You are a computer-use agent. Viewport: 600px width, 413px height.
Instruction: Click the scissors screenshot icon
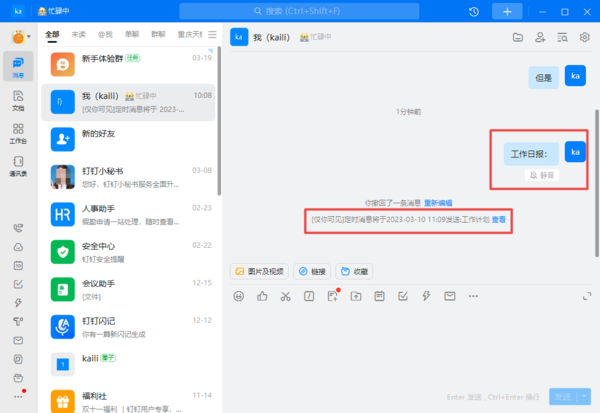(x=285, y=296)
